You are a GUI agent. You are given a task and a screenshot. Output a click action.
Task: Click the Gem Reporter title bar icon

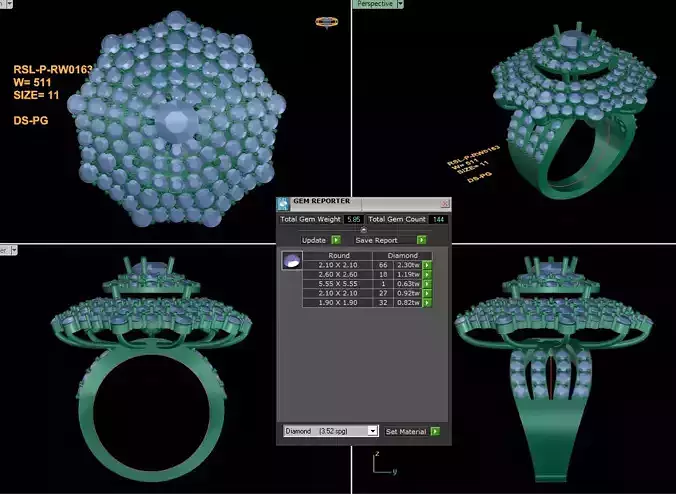tap(283, 203)
